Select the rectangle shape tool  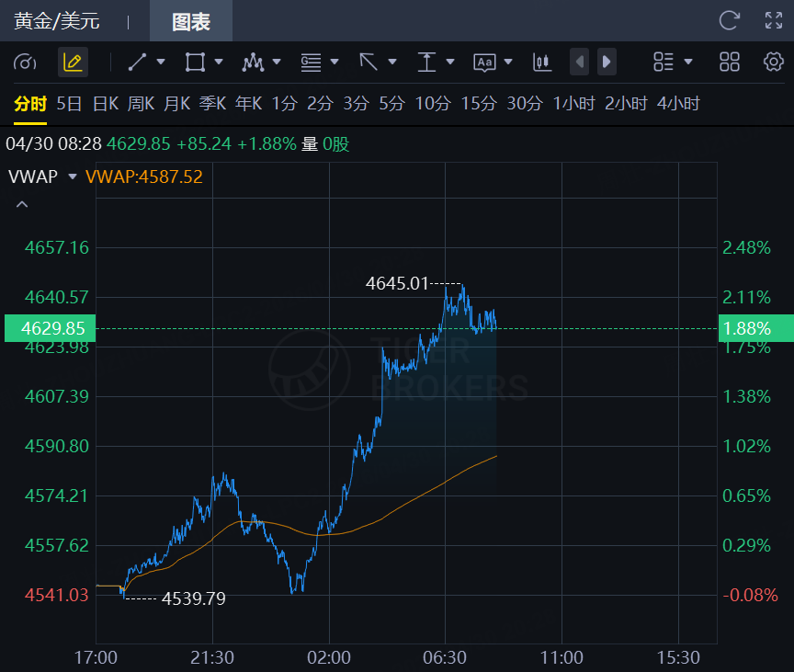[x=195, y=63]
